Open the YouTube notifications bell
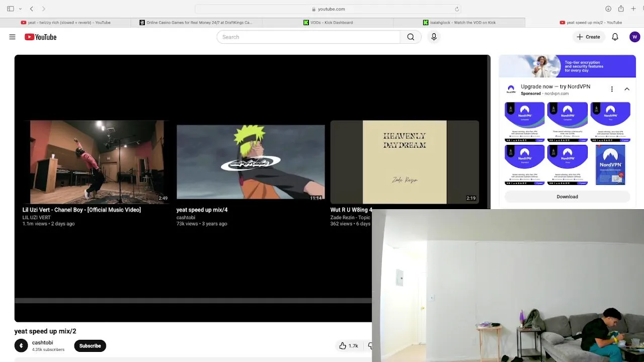This screenshot has height=362, width=644. coord(615,37)
